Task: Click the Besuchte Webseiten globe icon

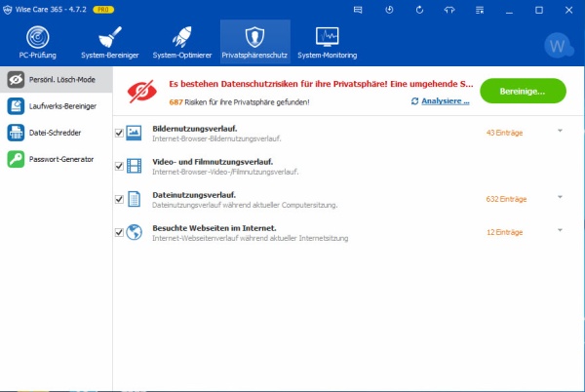Action: coord(134,232)
